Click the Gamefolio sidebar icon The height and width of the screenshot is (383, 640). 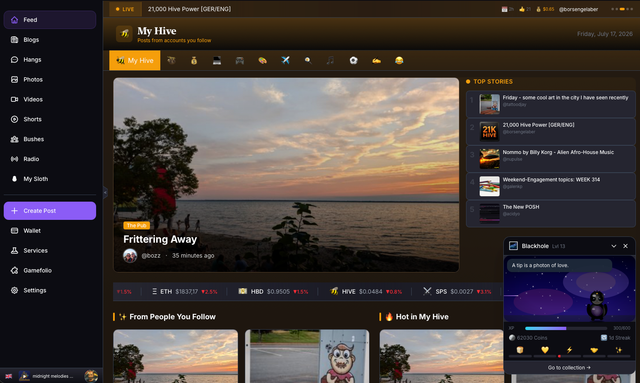tap(14, 270)
